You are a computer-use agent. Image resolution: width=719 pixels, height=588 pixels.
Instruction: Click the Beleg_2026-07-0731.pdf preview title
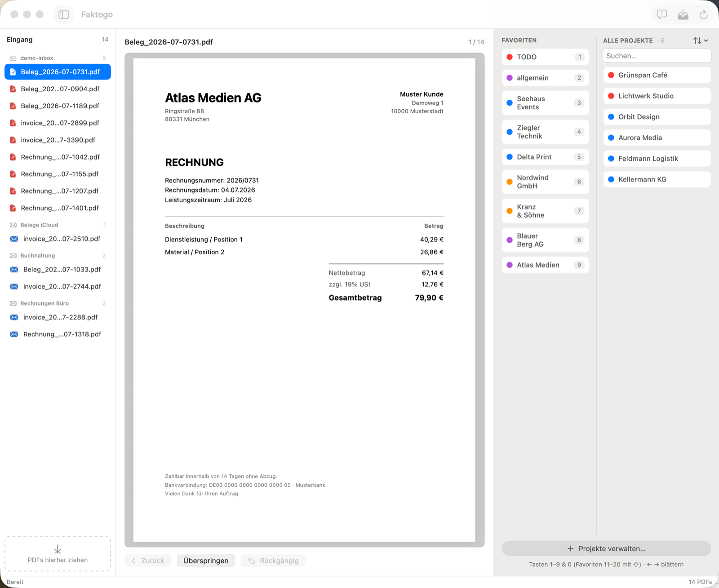click(x=169, y=42)
